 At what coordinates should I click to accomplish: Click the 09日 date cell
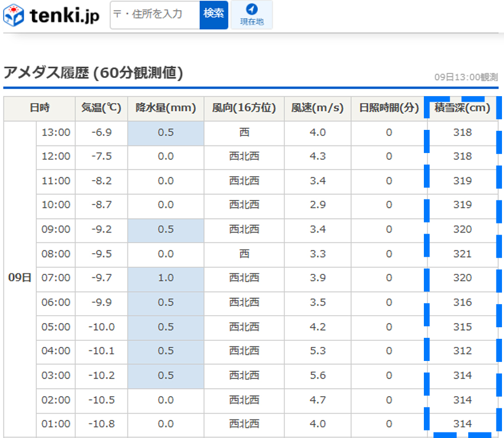[20, 278]
